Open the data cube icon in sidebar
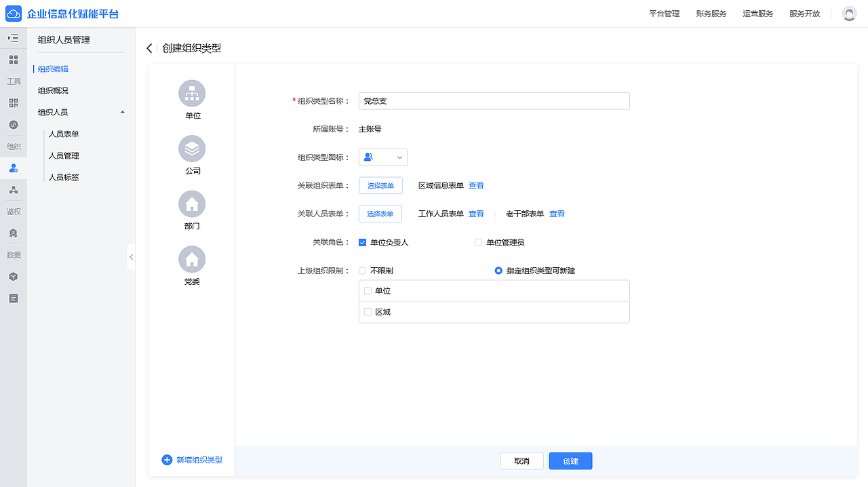 [x=13, y=277]
